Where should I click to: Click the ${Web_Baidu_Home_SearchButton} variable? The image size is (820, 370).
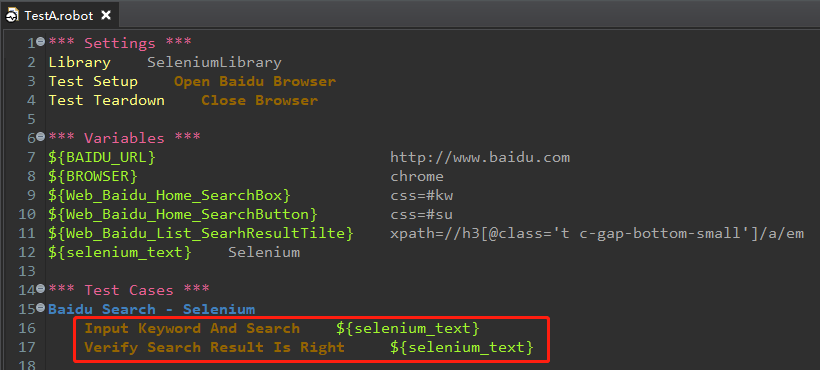[x=183, y=214]
